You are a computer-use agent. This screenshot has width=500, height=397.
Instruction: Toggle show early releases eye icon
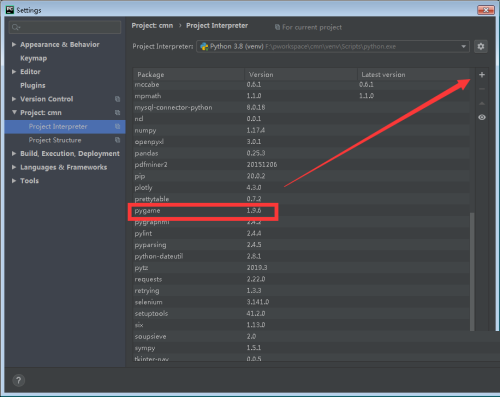[x=482, y=117]
